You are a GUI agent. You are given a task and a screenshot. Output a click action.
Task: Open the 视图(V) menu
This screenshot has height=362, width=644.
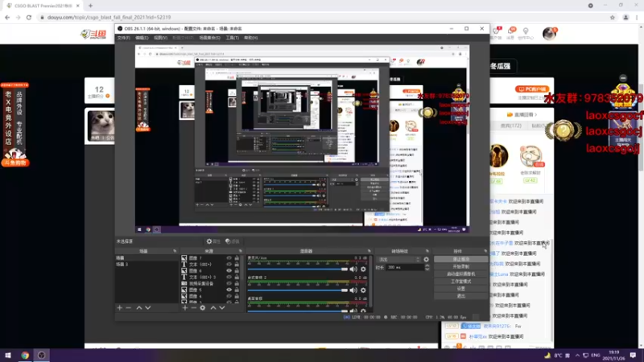click(x=160, y=38)
